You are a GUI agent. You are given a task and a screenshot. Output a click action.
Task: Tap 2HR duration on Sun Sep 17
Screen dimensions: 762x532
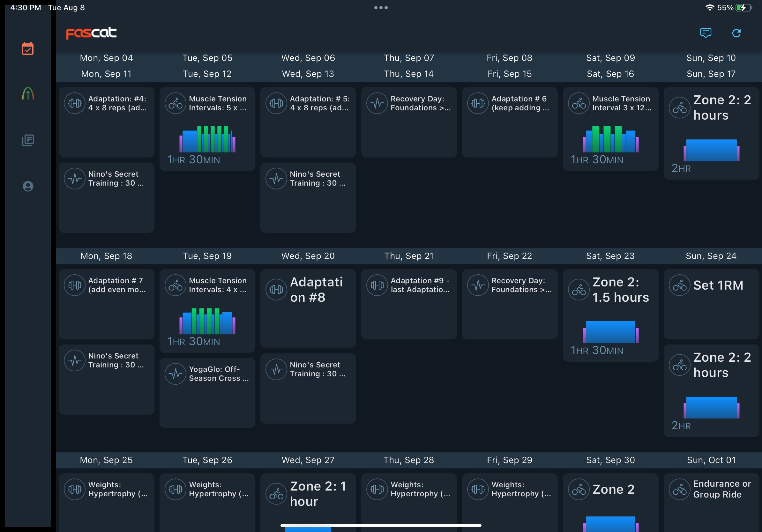point(681,168)
